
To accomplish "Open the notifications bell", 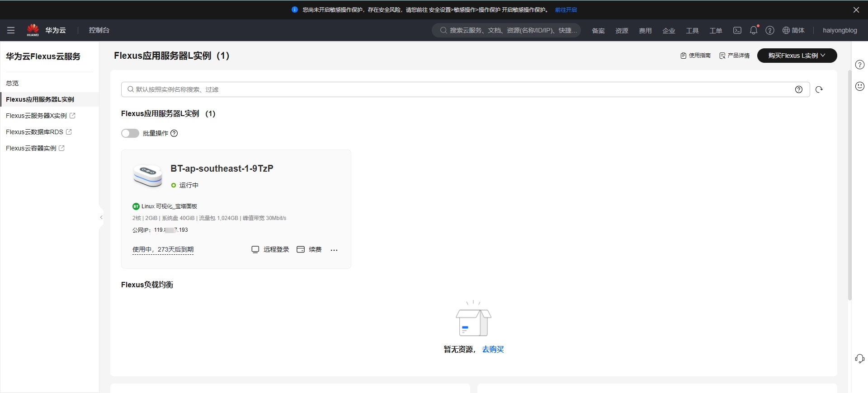I will (x=754, y=30).
